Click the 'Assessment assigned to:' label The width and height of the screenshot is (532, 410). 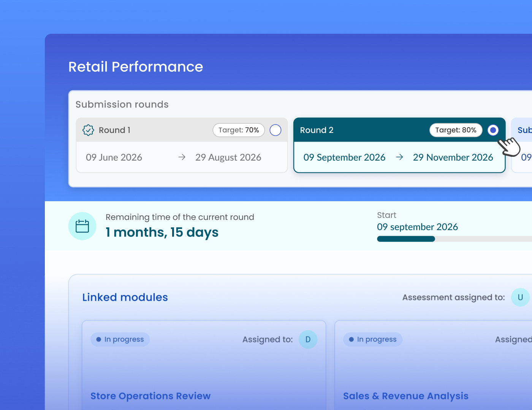pyautogui.click(x=454, y=298)
